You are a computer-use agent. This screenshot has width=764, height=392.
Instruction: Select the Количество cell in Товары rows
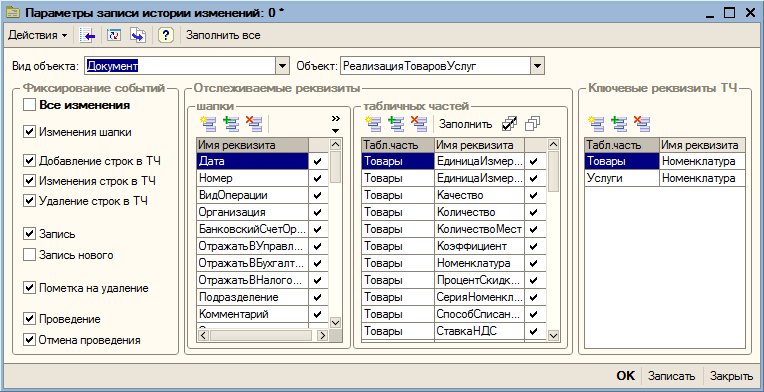(480, 212)
